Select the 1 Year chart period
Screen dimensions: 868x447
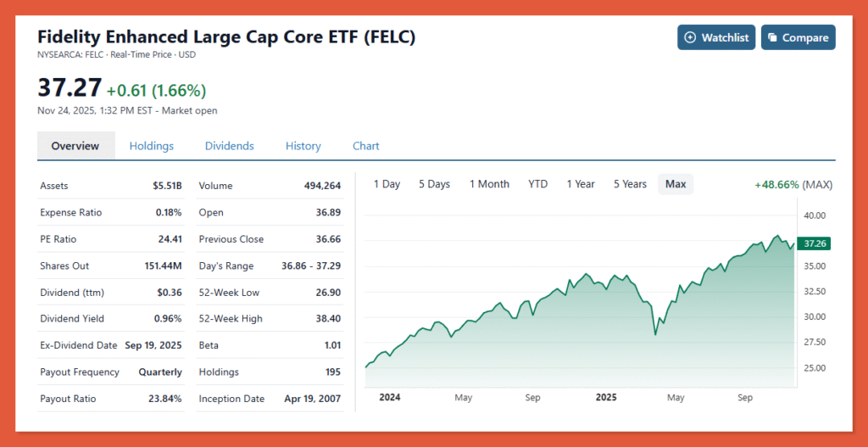coord(580,184)
